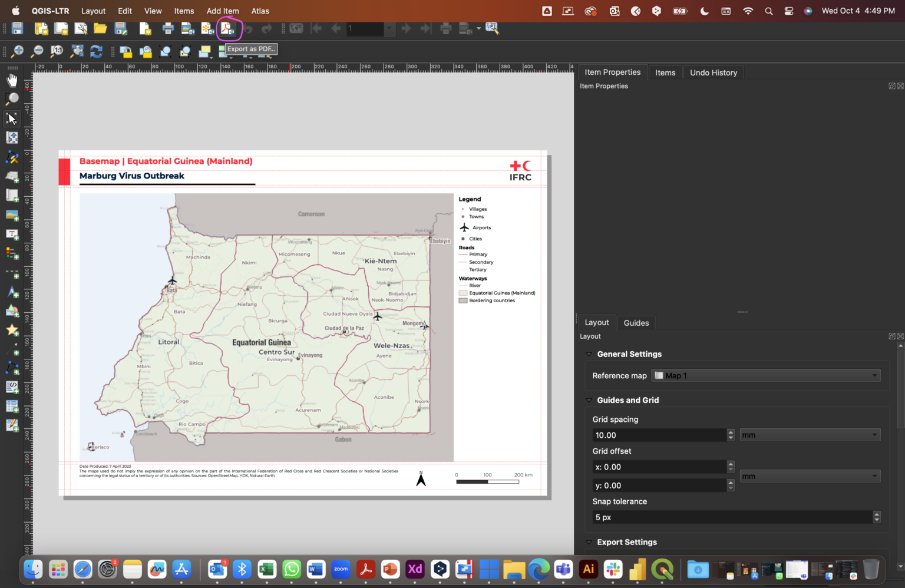Open the grid spacing units dropdown
Image resolution: width=905 pixels, height=588 pixels.
[x=810, y=435]
